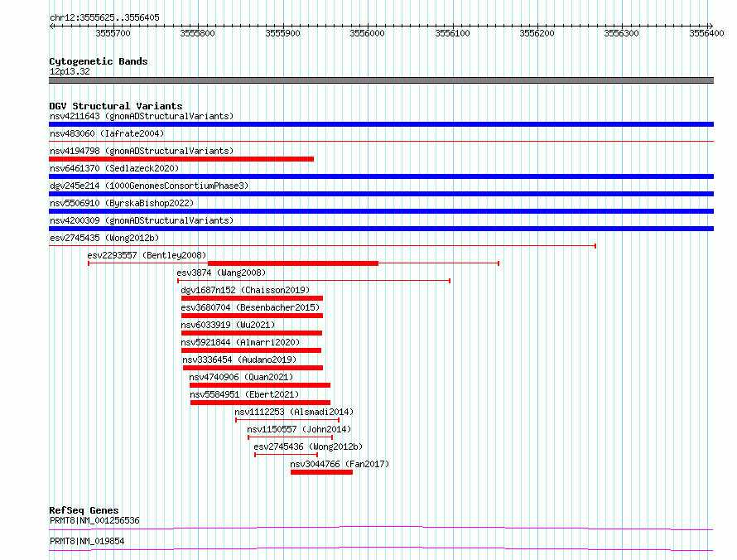The height and width of the screenshot is (560, 737).
Task: Click the red bar under nsv5921844
Action: (251, 350)
